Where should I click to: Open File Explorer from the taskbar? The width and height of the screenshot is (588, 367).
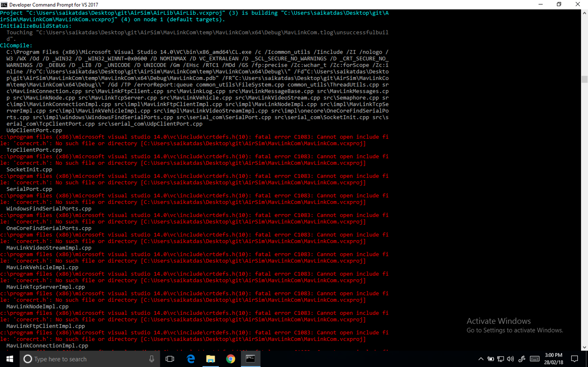[x=210, y=359]
